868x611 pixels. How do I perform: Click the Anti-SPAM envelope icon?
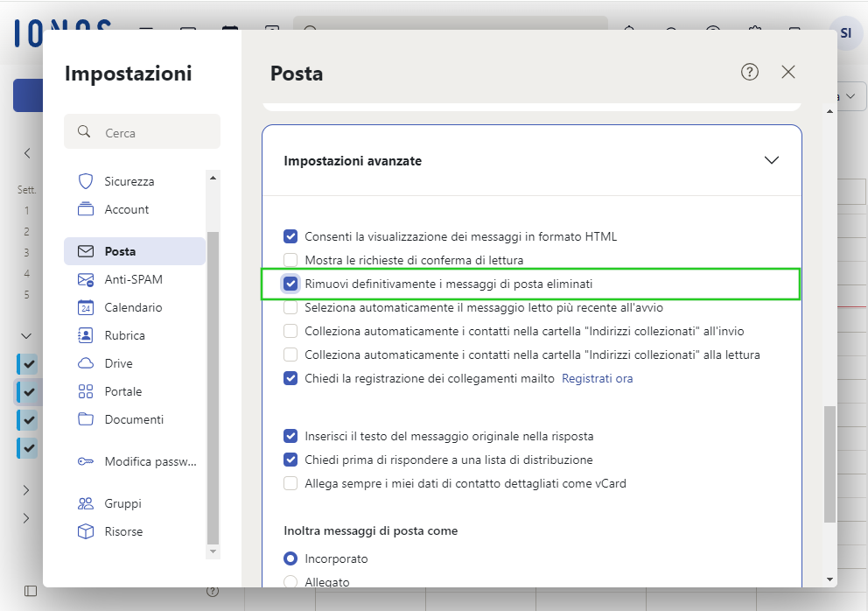pyautogui.click(x=86, y=279)
